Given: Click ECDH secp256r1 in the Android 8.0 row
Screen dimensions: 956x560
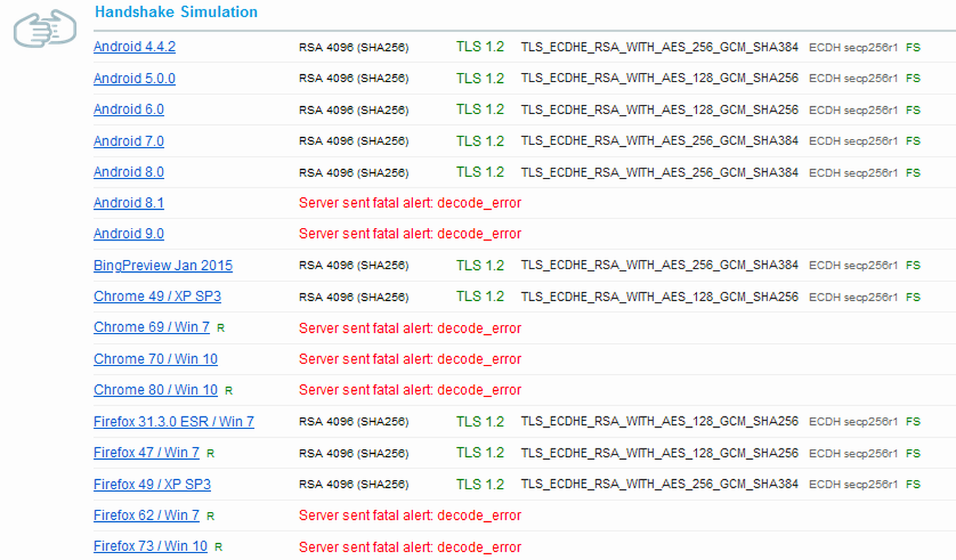Looking at the screenshot, I should click(853, 172).
